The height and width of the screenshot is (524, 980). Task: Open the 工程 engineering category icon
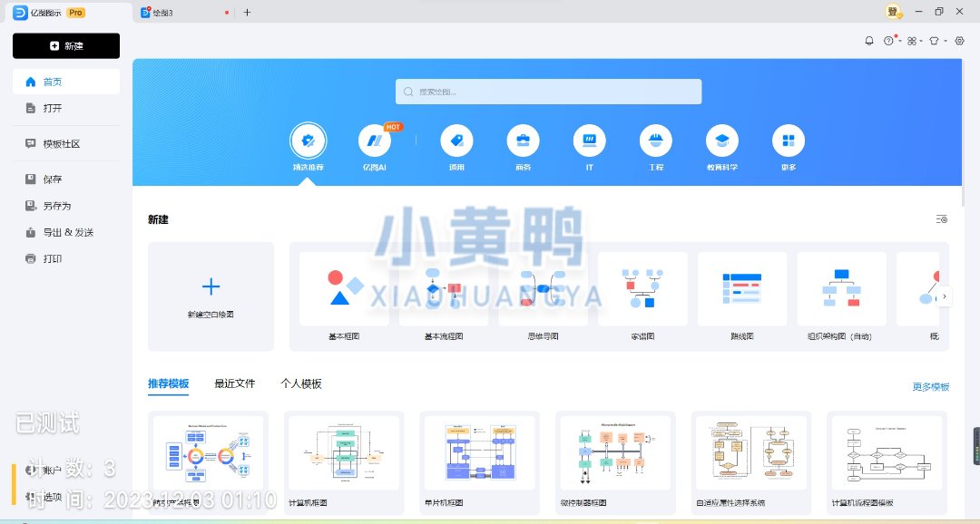(x=655, y=141)
